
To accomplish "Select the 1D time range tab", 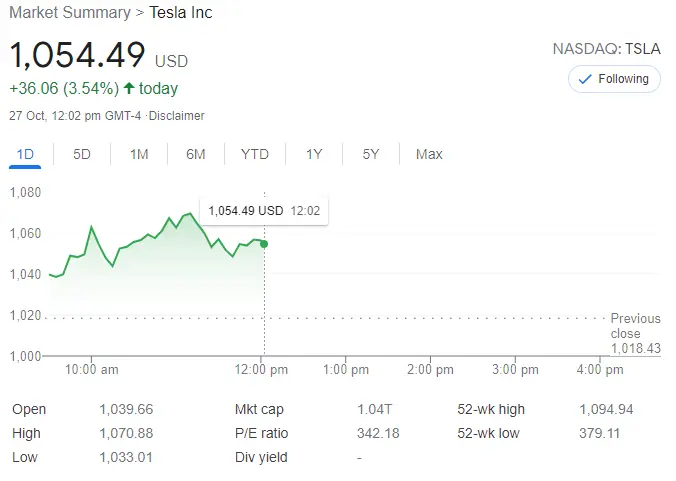I will pos(26,154).
